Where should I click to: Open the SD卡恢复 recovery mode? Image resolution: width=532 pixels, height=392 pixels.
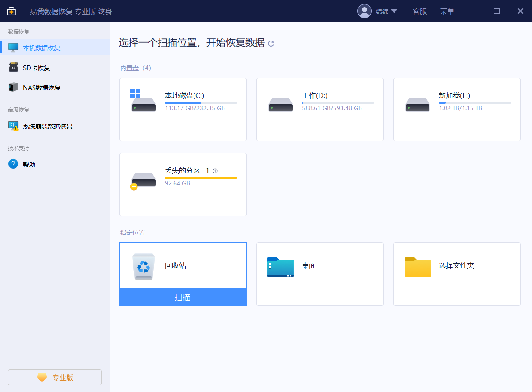(x=35, y=67)
